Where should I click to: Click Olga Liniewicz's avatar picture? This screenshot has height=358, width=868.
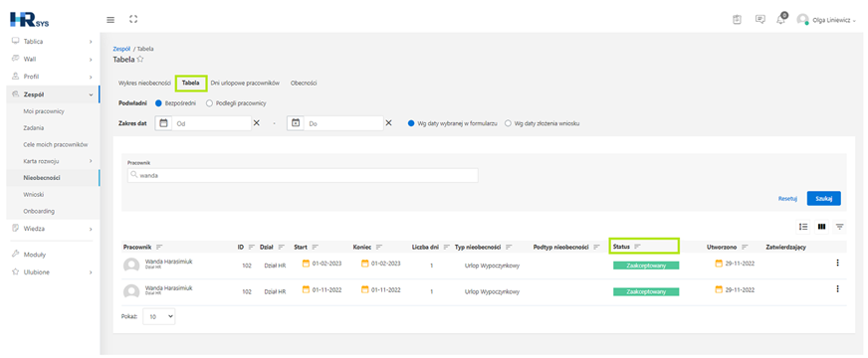click(x=802, y=19)
